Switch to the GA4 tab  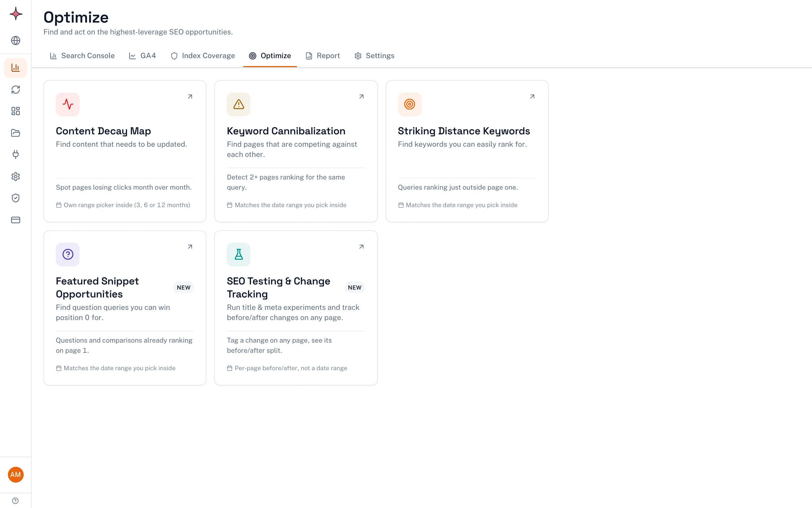click(143, 56)
